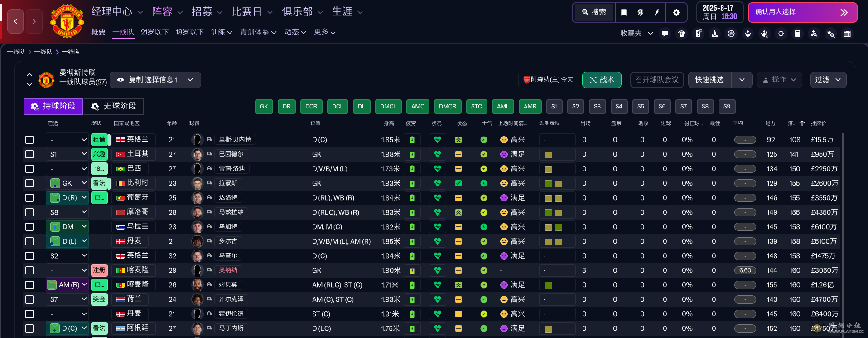Click the double chevron on continue button
The width and height of the screenshot is (868, 338).
(844, 12)
